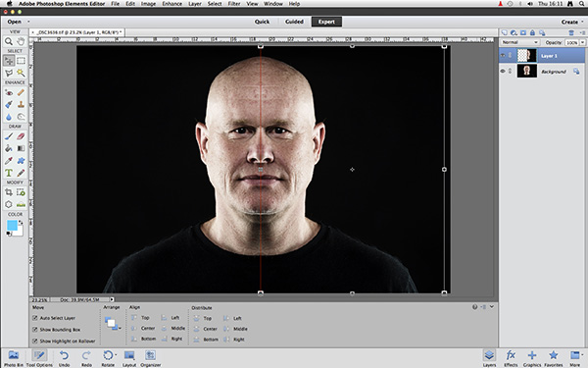Uncheck Auto Select Layer
The image size is (588, 368).
[x=35, y=318]
